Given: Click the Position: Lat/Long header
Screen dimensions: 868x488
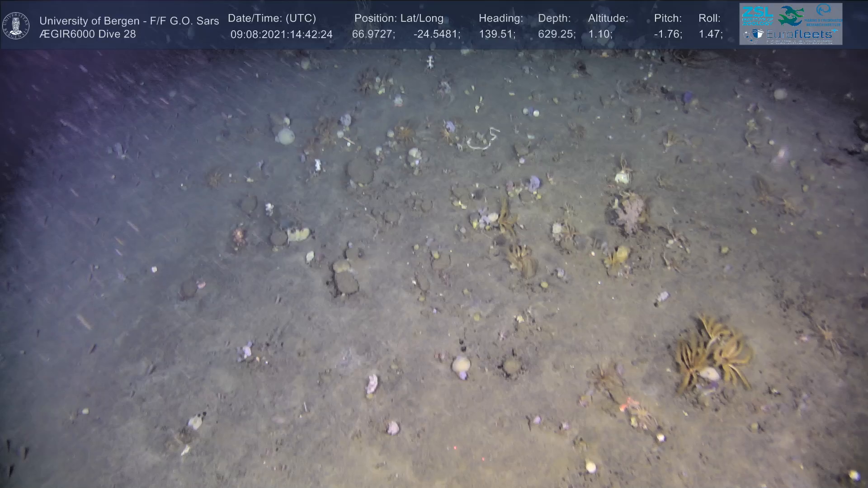Looking at the screenshot, I should click(x=399, y=19).
